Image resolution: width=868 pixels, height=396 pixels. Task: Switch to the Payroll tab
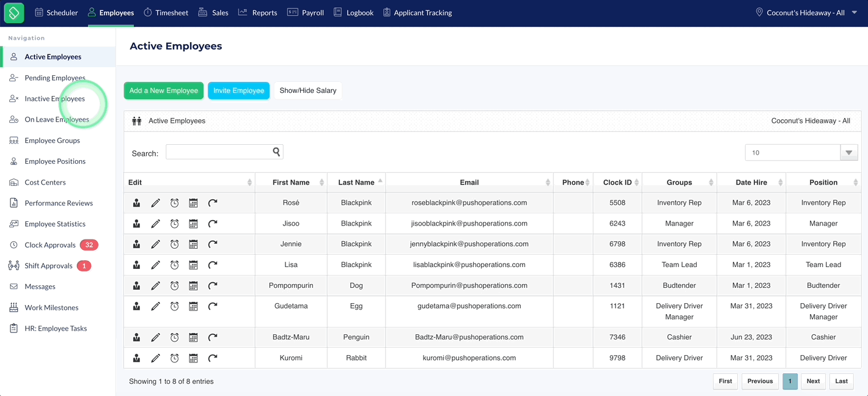(x=306, y=12)
